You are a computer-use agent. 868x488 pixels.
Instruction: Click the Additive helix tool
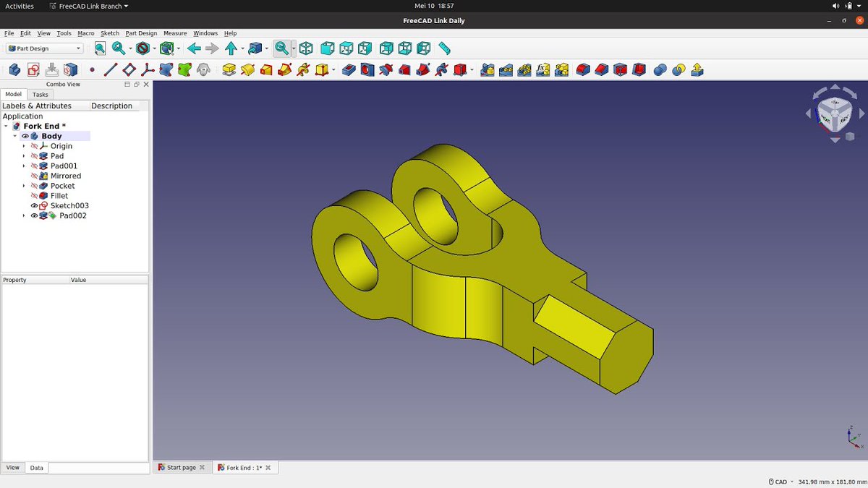(x=304, y=69)
